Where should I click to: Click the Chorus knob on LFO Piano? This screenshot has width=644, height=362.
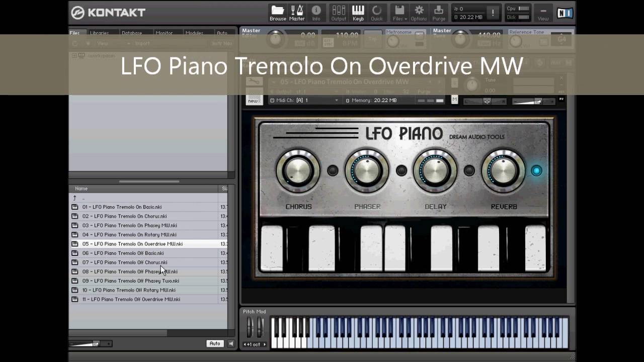coord(298,171)
